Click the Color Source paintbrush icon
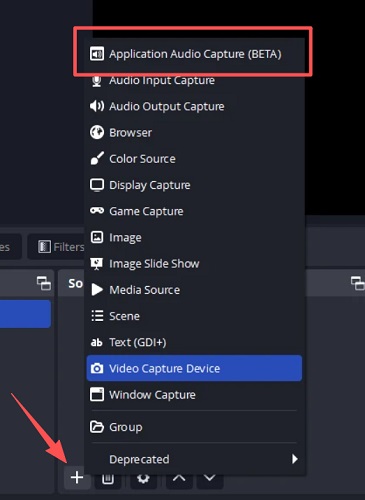 [97, 159]
